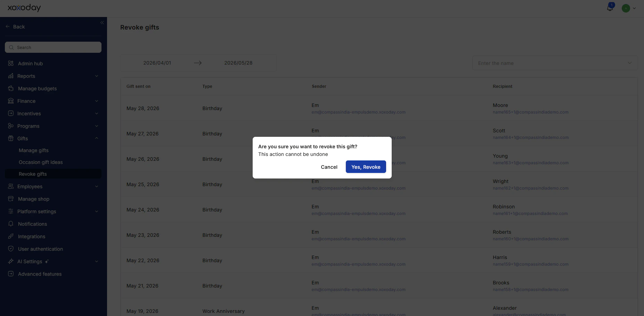The image size is (644, 316).
Task: Click recipient Moore
Action: pyautogui.click(x=500, y=105)
